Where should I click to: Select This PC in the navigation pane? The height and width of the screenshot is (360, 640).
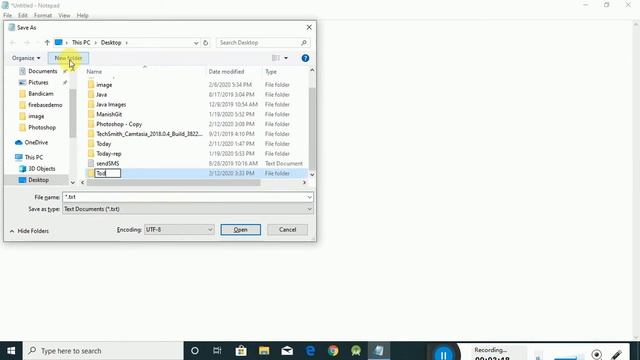coord(33,157)
